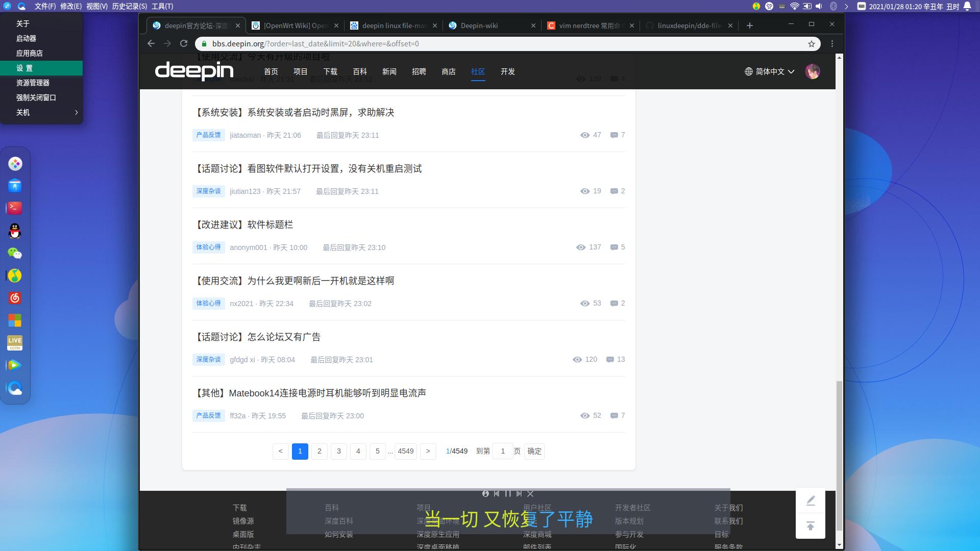This screenshot has height=551, width=980.
Task: Pause the lyrics player overlay
Action: [508, 493]
